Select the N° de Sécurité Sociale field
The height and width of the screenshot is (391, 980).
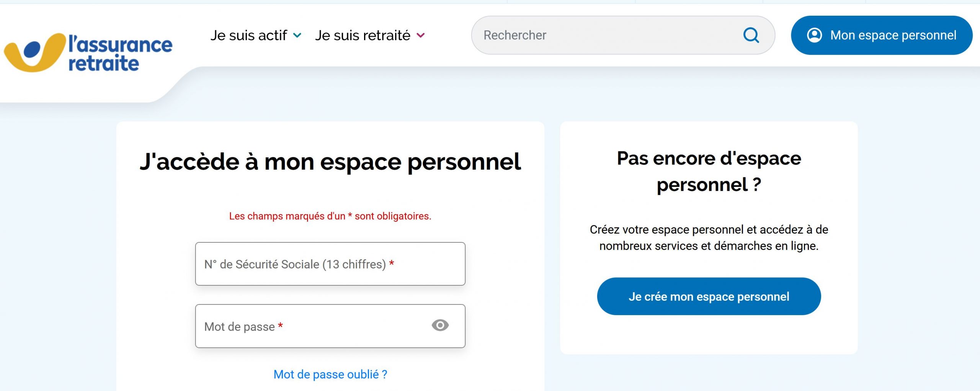tap(330, 264)
